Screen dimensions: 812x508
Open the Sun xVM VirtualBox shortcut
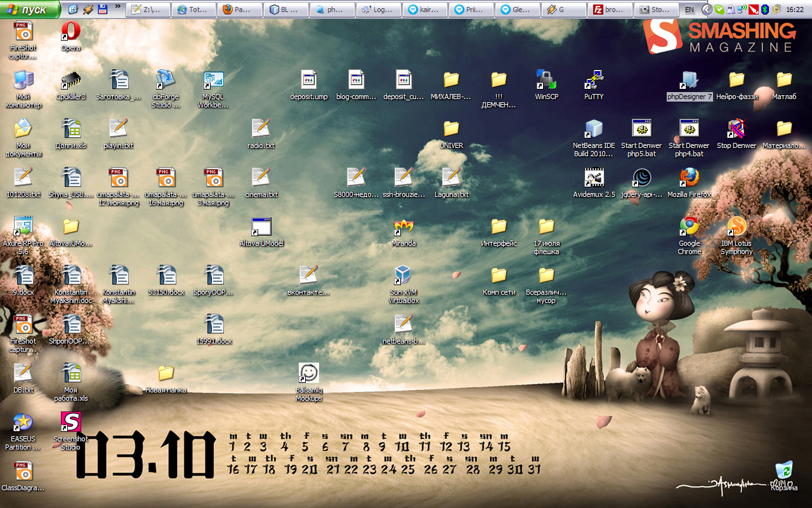(403, 276)
